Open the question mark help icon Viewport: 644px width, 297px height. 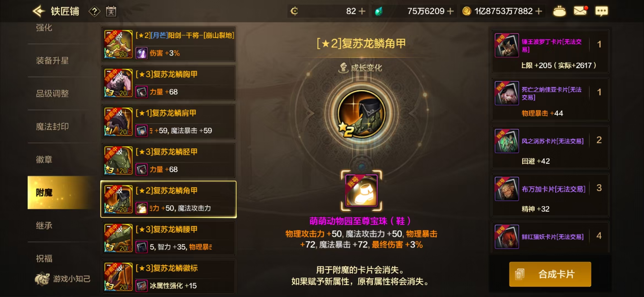click(x=94, y=11)
